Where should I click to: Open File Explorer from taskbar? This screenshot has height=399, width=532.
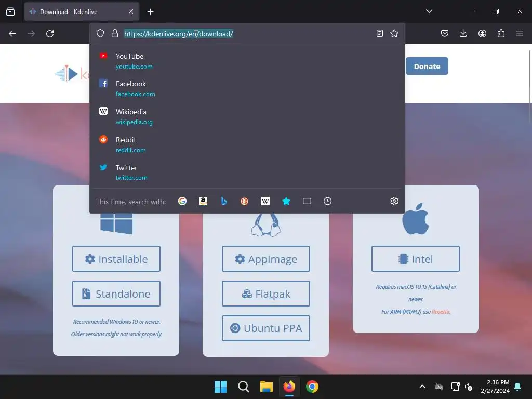[x=267, y=387]
